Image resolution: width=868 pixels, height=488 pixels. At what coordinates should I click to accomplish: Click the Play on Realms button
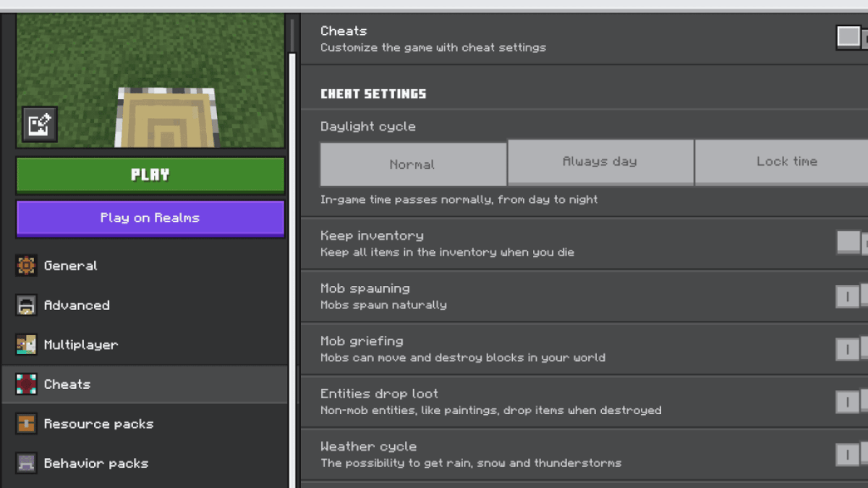click(x=150, y=218)
